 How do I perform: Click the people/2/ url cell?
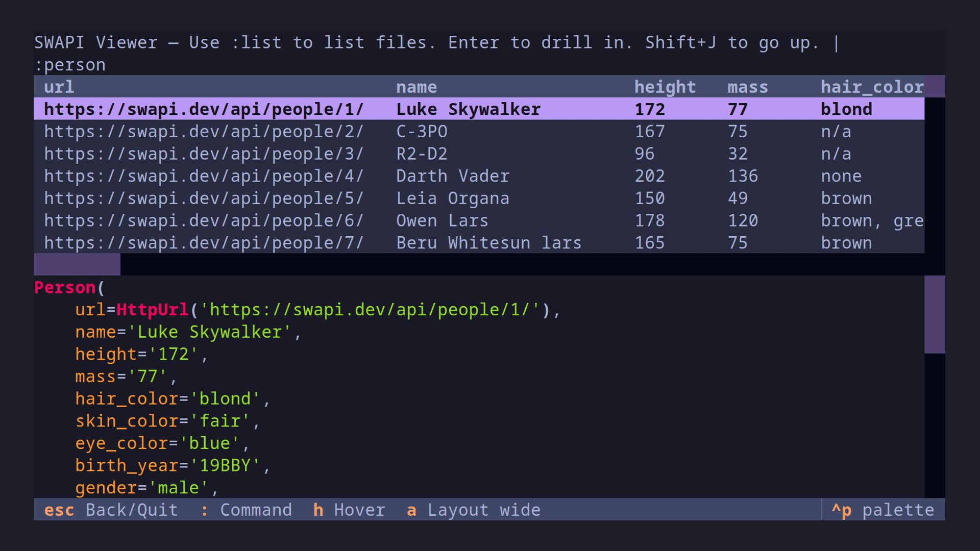click(204, 131)
